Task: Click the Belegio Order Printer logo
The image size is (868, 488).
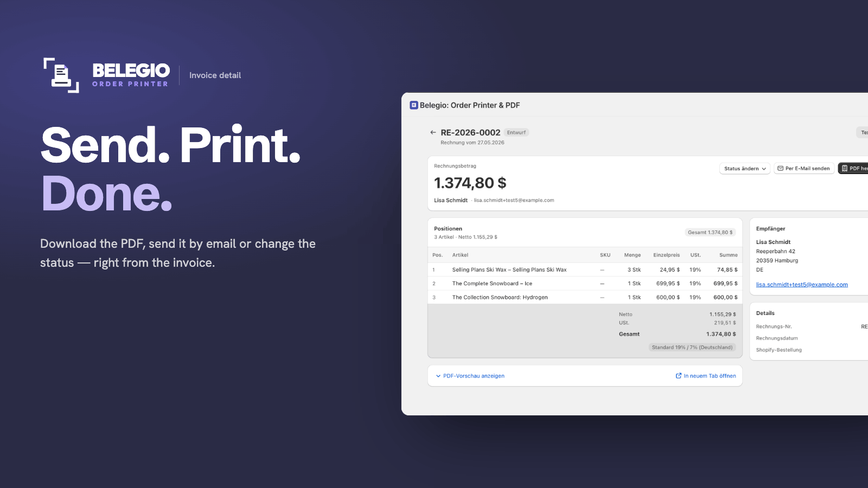Action: point(106,75)
